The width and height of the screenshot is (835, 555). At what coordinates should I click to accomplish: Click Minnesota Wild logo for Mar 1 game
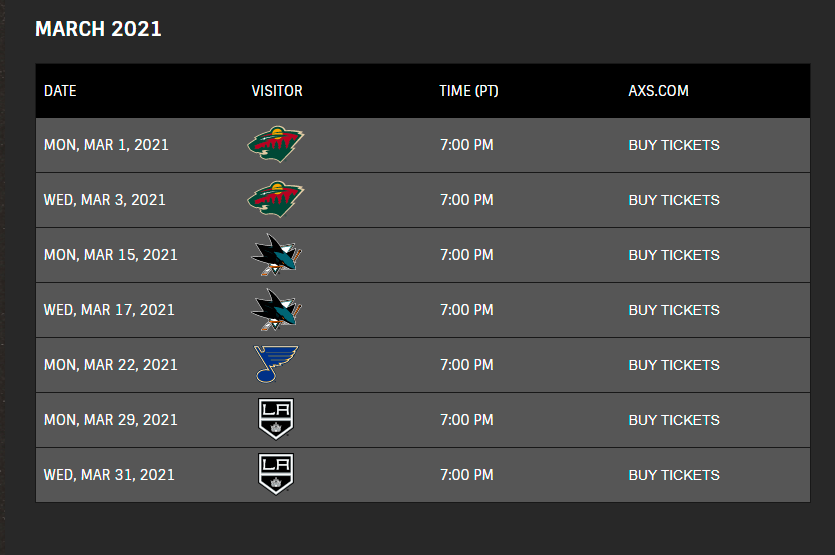276,146
